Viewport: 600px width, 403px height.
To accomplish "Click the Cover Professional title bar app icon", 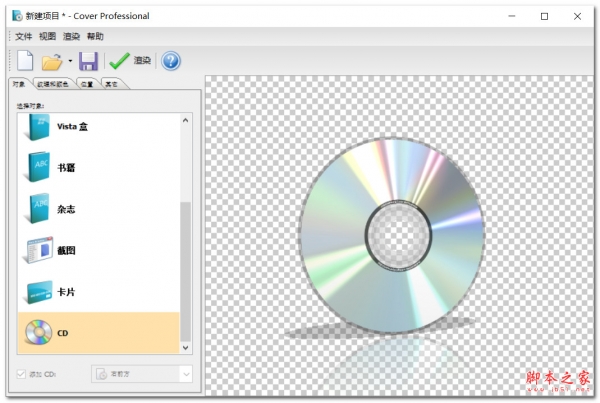I will click(x=17, y=16).
